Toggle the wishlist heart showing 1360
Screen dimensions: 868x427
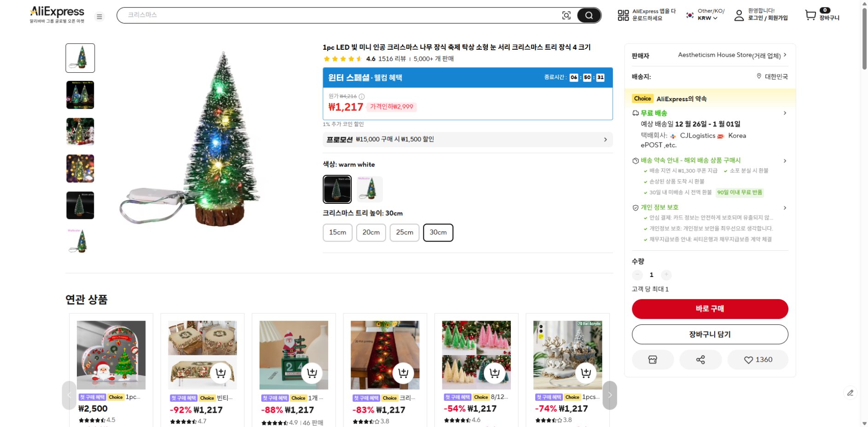click(x=758, y=359)
